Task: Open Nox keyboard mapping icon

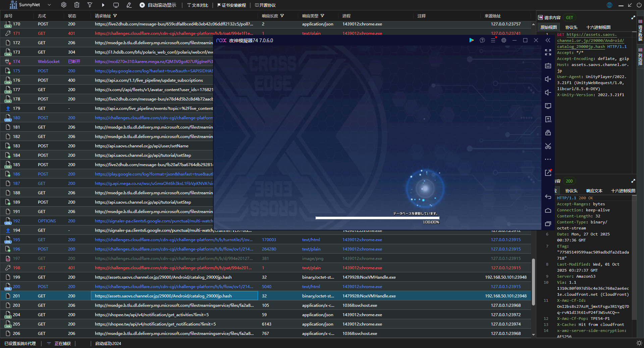Action: pyautogui.click(x=548, y=66)
